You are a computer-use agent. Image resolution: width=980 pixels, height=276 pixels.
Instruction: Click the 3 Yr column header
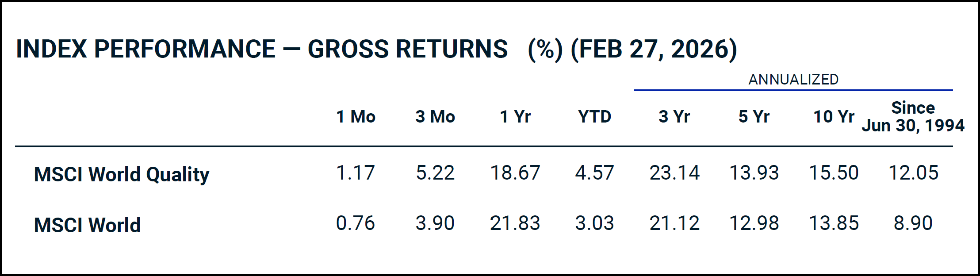point(674,117)
